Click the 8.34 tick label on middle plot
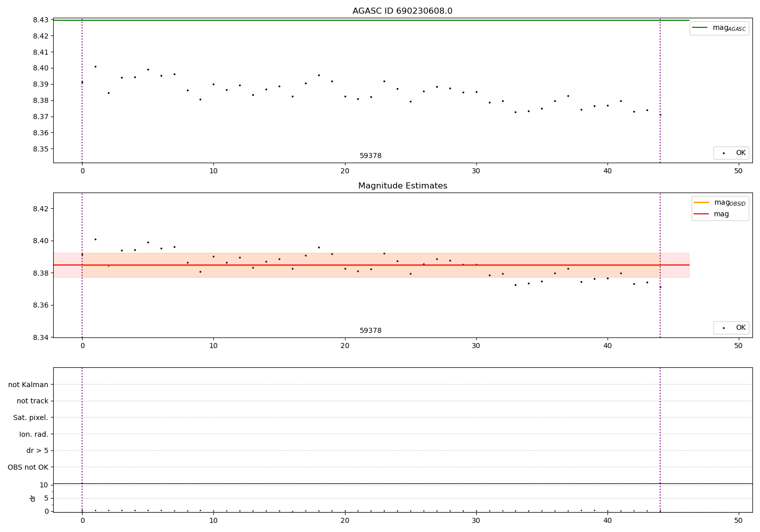This screenshot has height=532, width=760. tap(41, 337)
